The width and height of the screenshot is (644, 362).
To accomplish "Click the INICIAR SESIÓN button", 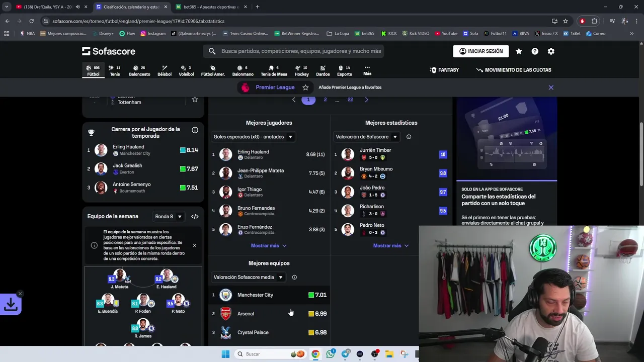I will click(481, 51).
